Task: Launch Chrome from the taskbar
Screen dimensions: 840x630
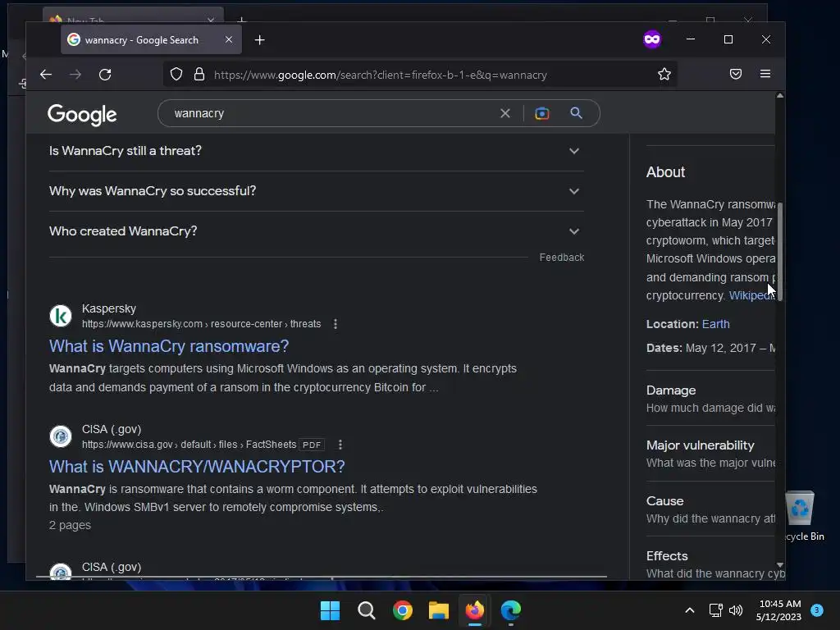Action: coord(402,610)
